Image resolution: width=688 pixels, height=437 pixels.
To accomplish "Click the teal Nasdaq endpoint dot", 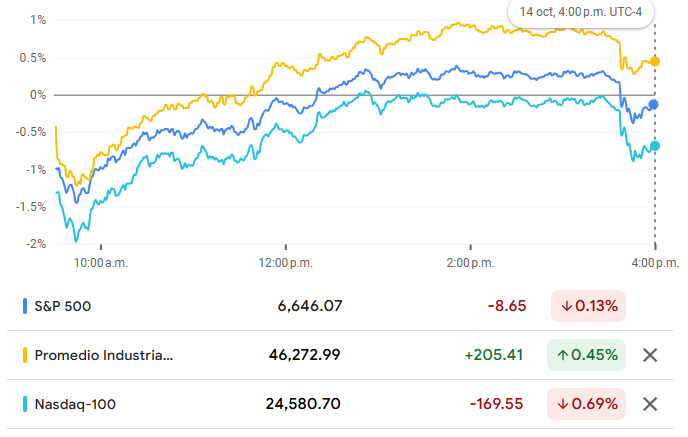I will pos(655,146).
